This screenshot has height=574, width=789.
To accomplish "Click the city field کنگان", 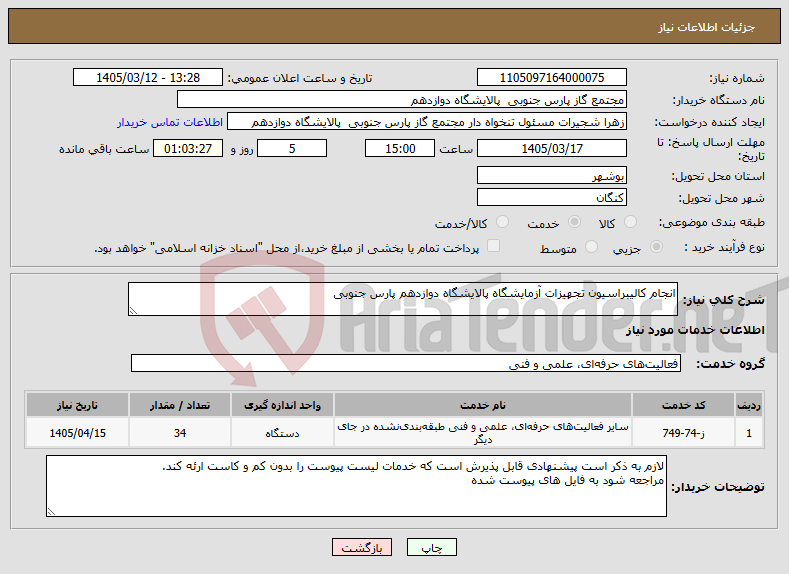I will coord(551,197).
